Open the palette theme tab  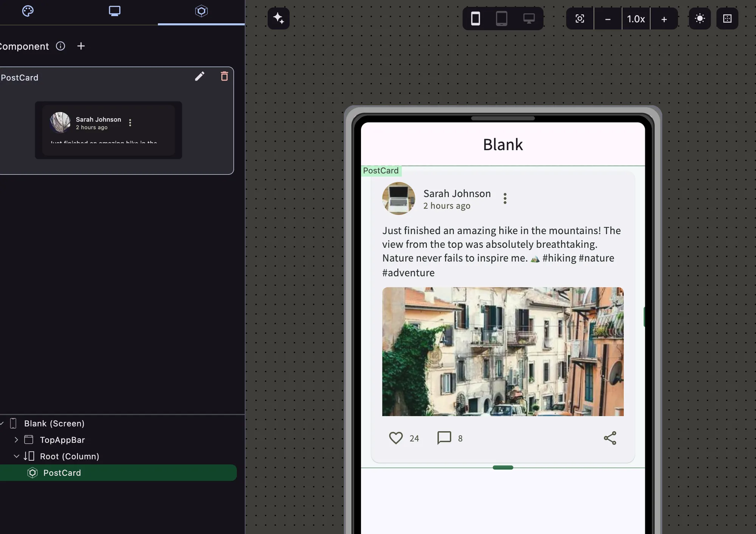pos(28,11)
